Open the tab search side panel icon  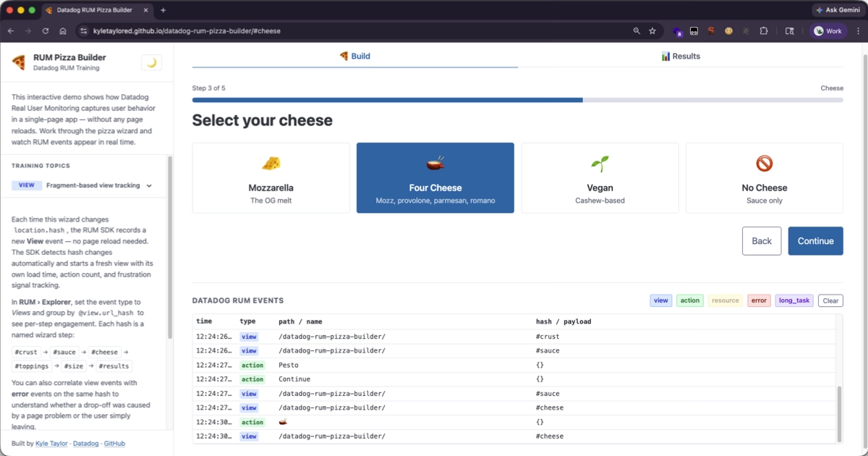click(790, 31)
